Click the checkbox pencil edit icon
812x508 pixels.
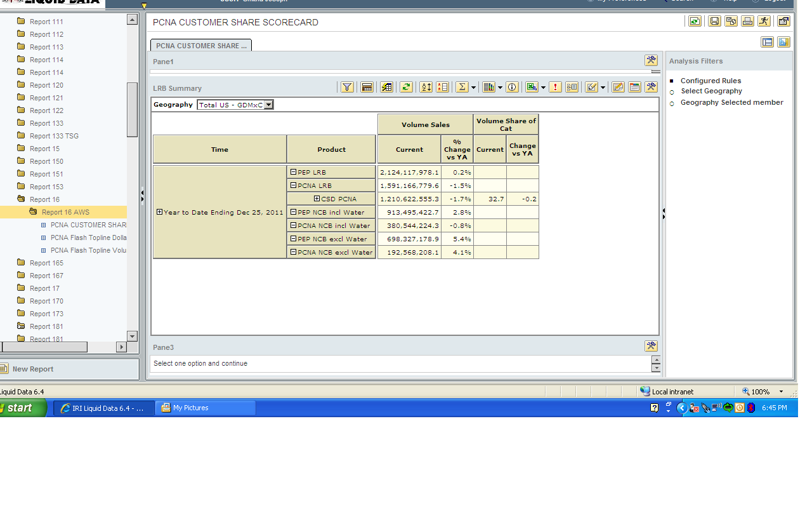(592, 87)
